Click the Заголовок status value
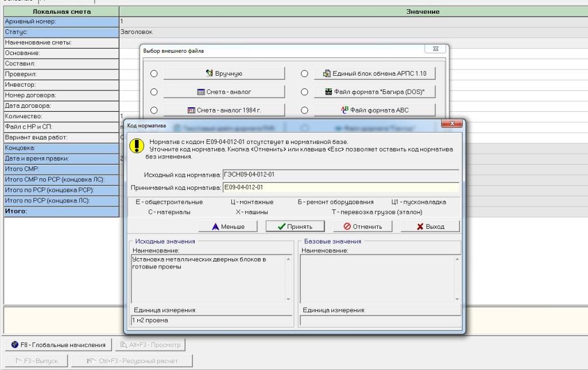The image size is (588, 370). [x=137, y=32]
